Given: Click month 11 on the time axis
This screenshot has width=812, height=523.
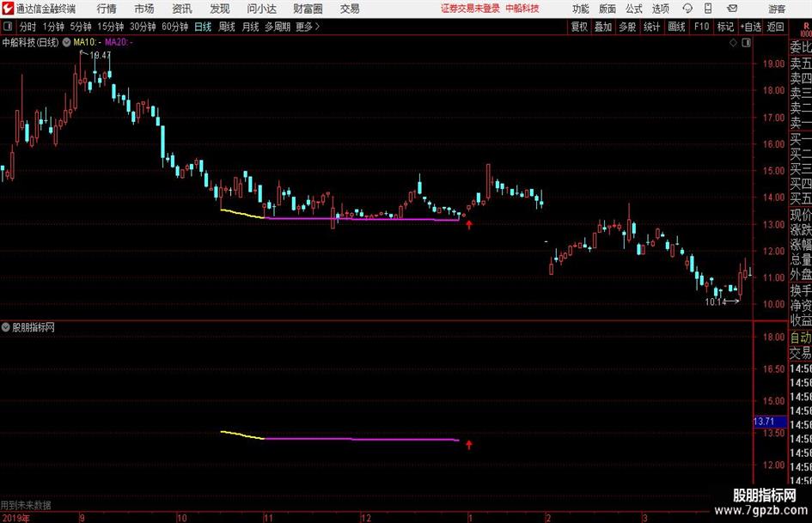Looking at the screenshot, I should pyautogui.click(x=268, y=518).
